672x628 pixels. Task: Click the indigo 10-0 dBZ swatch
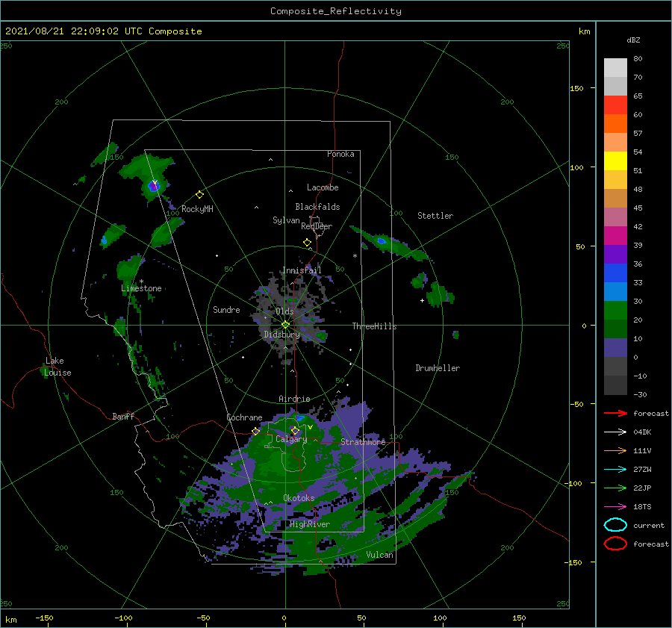(615, 348)
